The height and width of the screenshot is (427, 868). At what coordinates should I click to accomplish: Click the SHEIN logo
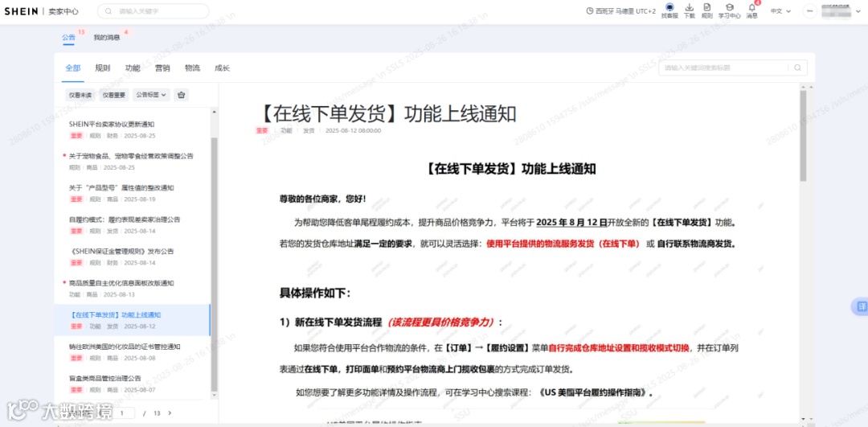[21, 11]
